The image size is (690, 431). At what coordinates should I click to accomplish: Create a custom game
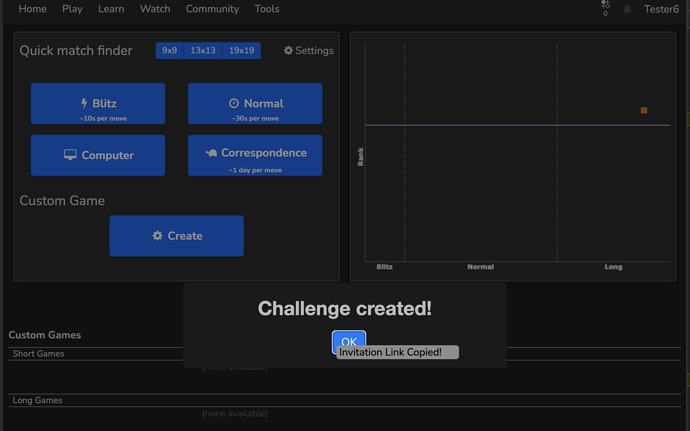176,236
